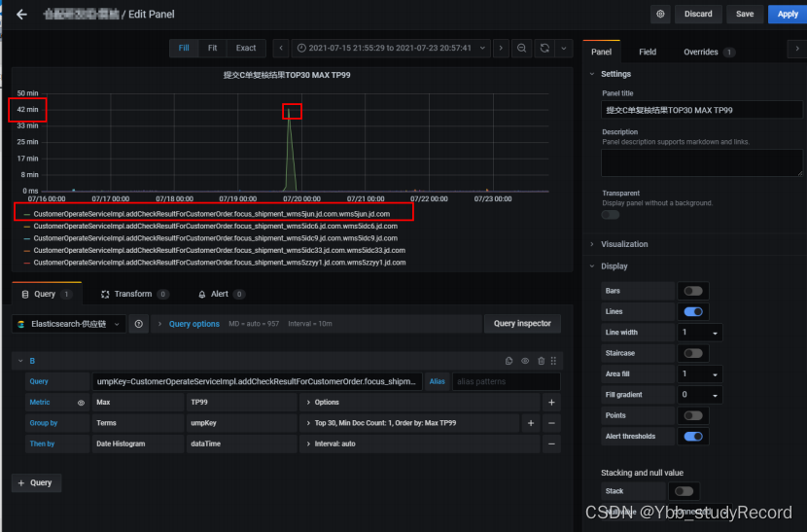Disable the Lines display switch
This screenshot has height=532, width=807.
pyautogui.click(x=692, y=311)
